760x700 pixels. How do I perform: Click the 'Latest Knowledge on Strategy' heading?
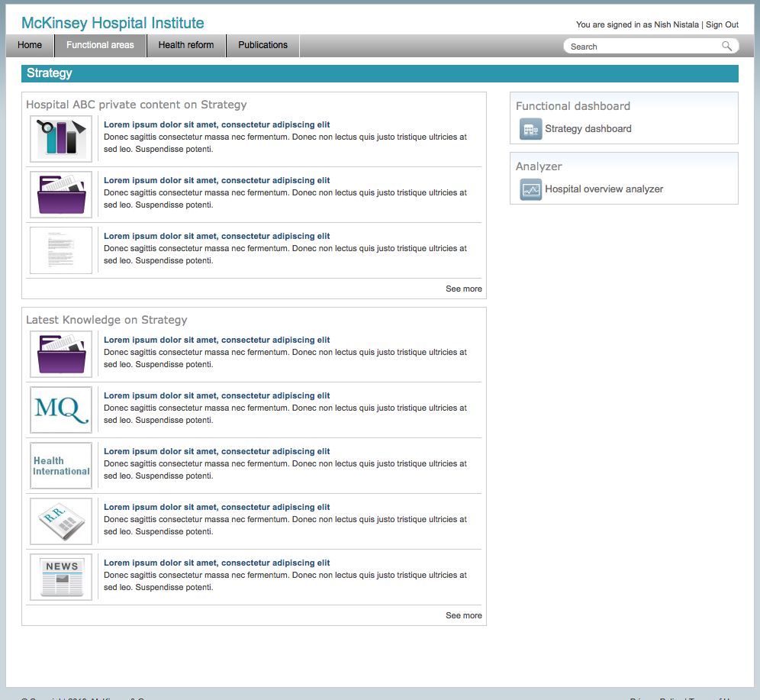tap(107, 320)
